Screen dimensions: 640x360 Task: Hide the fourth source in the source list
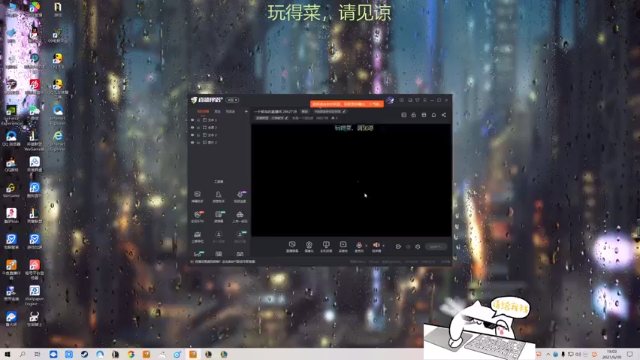tap(192, 142)
